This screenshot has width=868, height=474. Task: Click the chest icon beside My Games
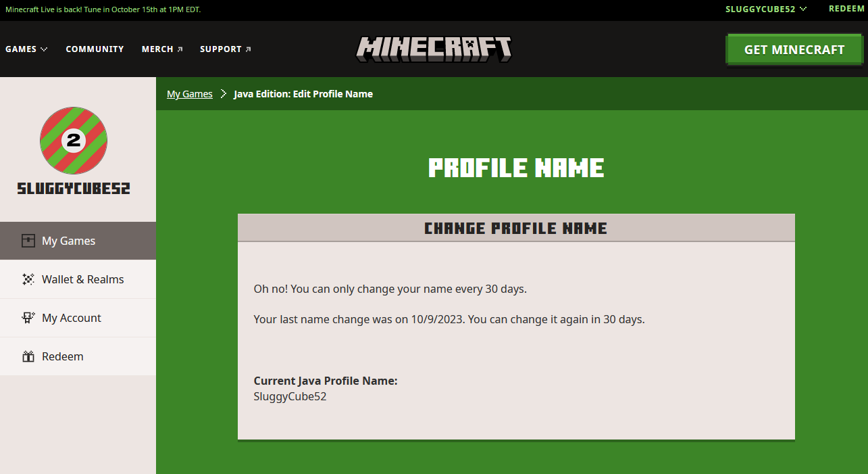coord(28,241)
